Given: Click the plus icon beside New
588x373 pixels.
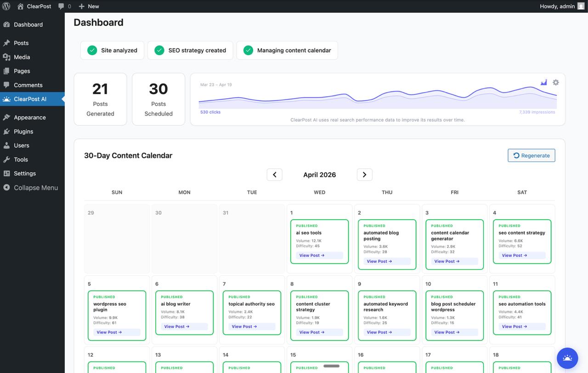Looking at the screenshot, I should pyautogui.click(x=81, y=6).
